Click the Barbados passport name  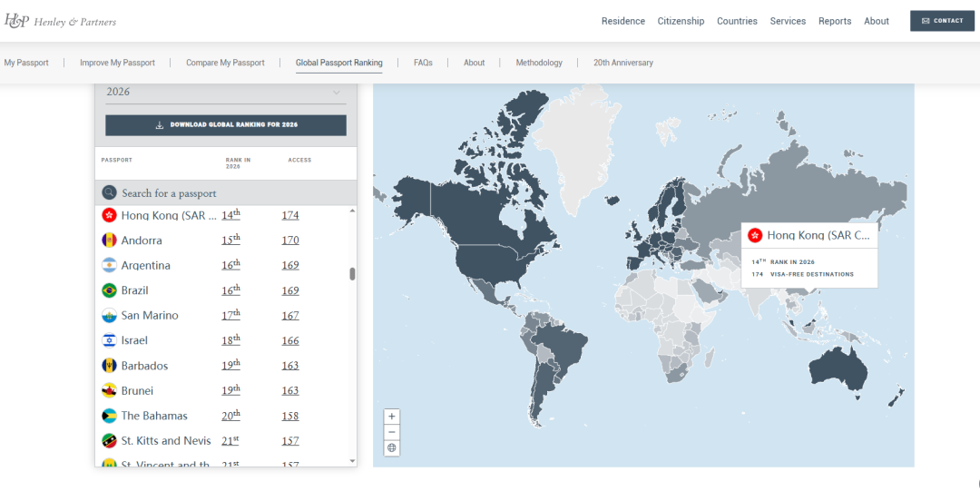144,365
